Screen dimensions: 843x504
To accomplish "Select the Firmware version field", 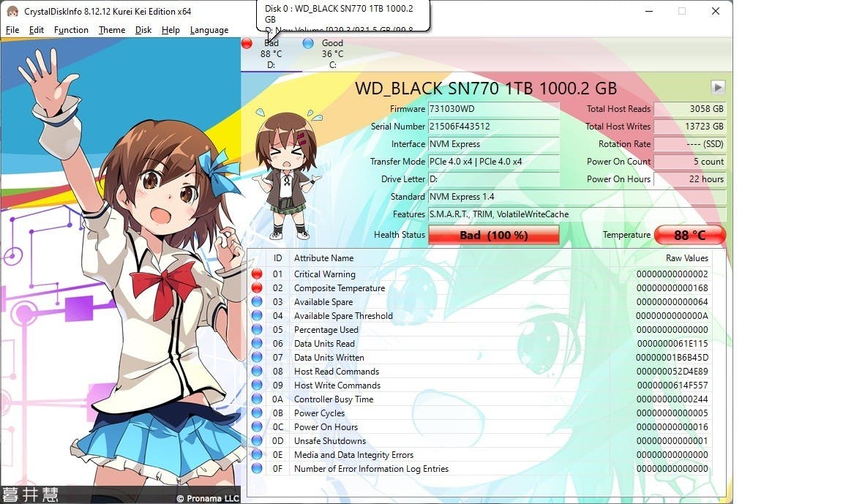I will (494, 109).
